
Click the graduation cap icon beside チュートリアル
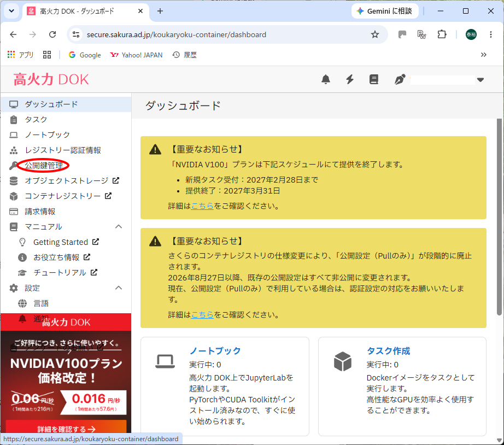(x=22, y=273)
